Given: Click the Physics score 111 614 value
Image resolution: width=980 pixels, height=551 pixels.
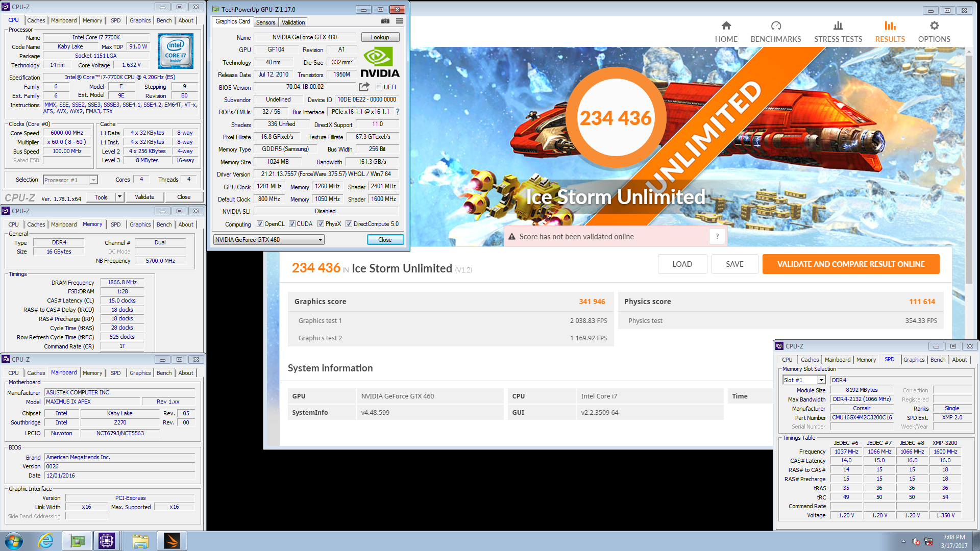Looking at the screenshot, I should 922,302.
